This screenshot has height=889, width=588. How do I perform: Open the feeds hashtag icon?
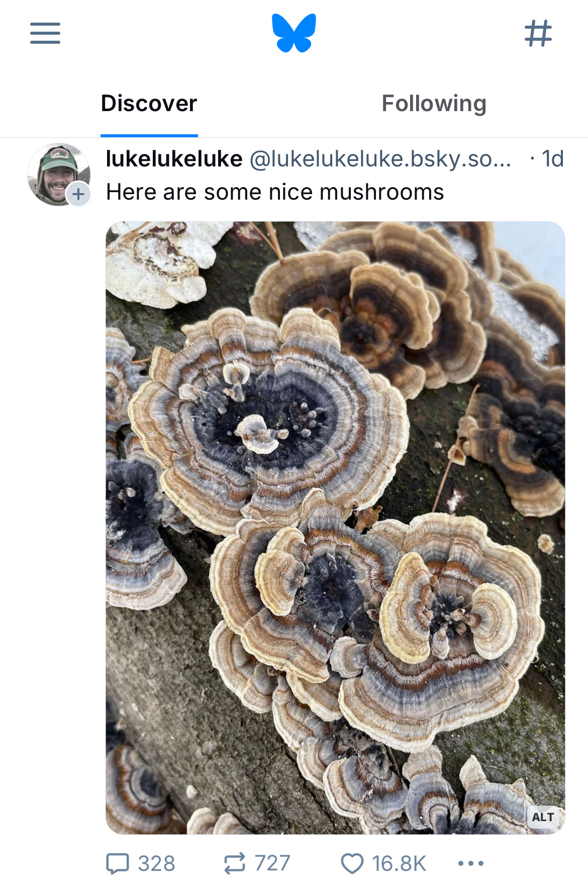click(x=538, y=33)
